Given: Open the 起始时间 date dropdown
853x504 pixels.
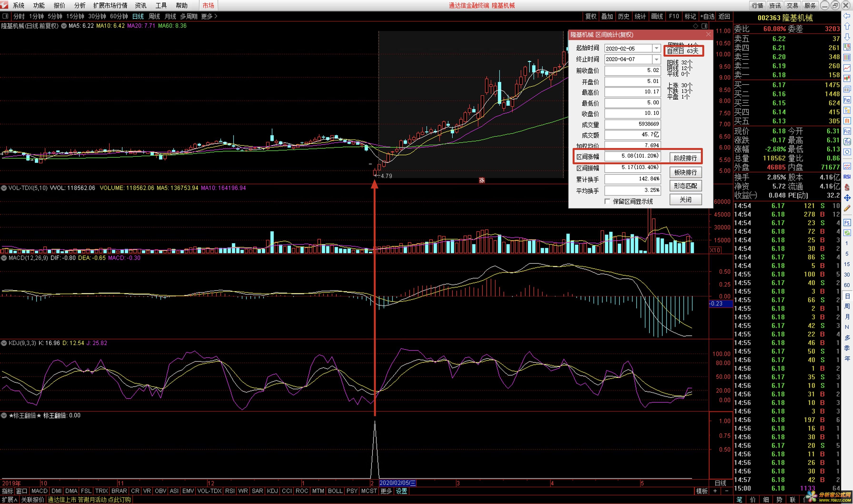Looking at the screenshot, I should click(x=657, y=48).
